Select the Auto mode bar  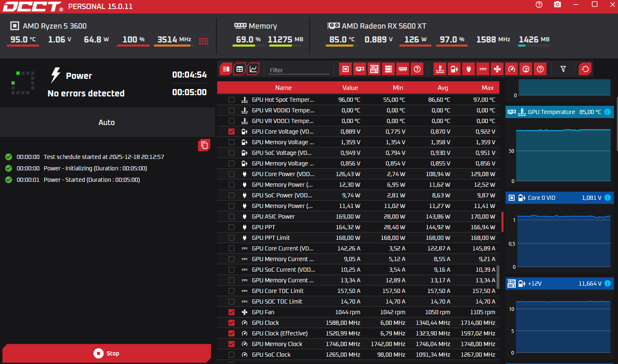107,122
